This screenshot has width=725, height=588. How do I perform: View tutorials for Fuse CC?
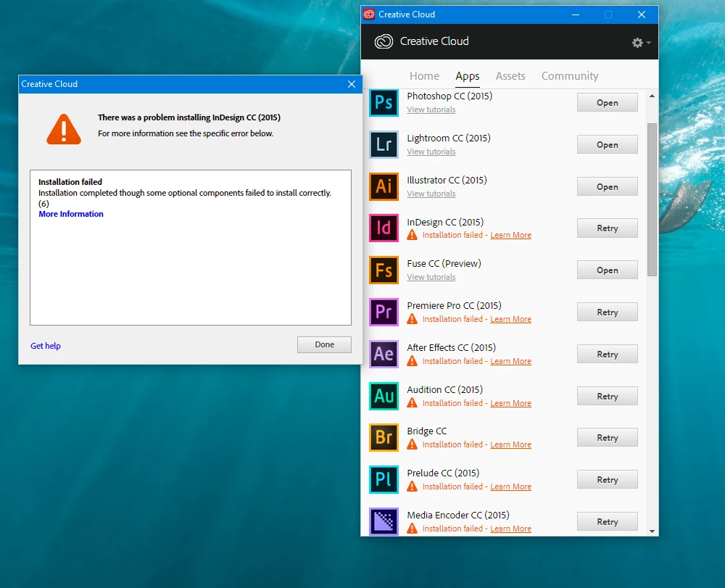coord(431,277)
